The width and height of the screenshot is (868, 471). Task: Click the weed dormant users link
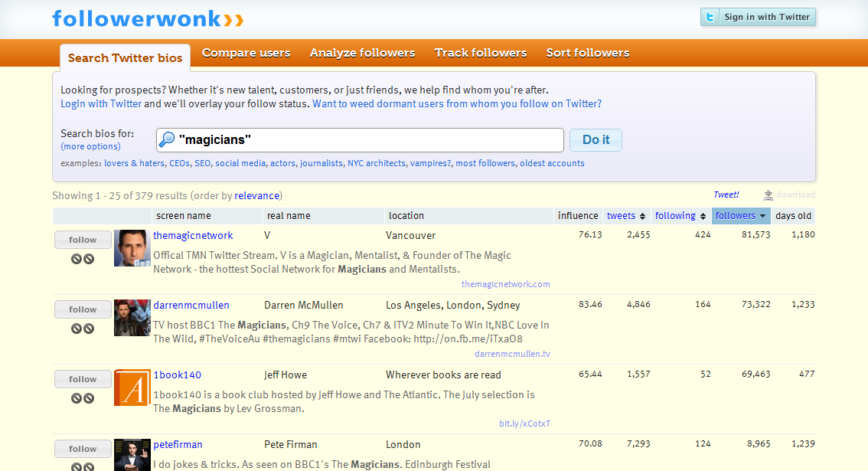pyautogui.click(x=457, y=103)
